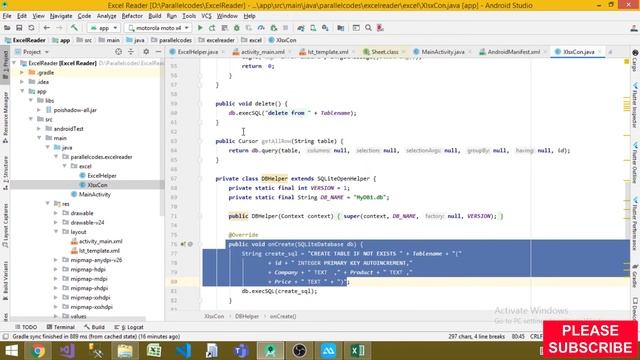Open the Navigate menu

pos(61,16)
